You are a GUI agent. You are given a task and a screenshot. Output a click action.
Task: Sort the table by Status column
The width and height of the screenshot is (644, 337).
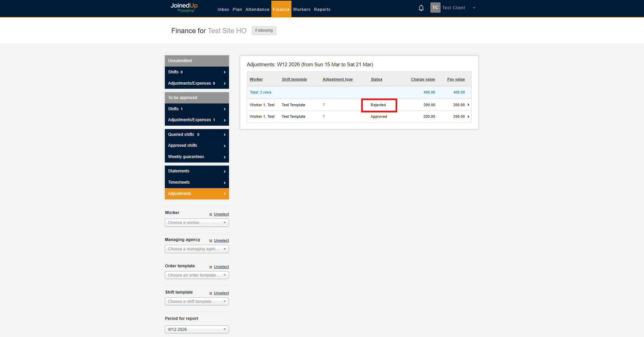pos(376,79)
